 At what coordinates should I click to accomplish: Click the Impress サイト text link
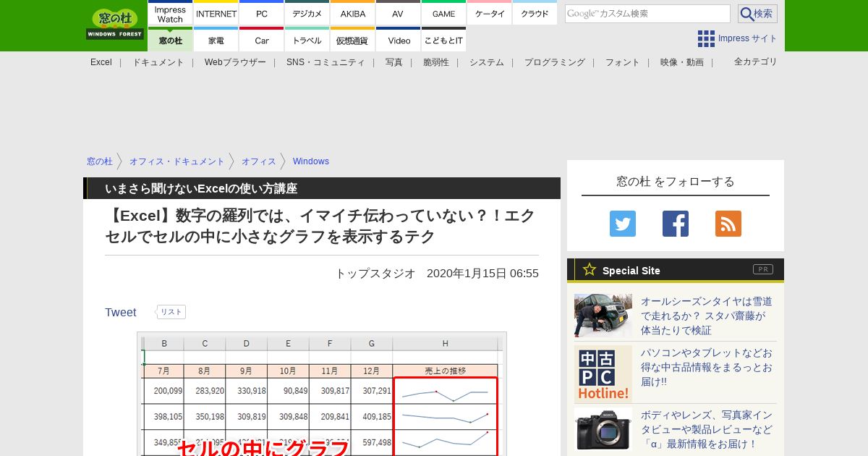(x=748, y=38)
